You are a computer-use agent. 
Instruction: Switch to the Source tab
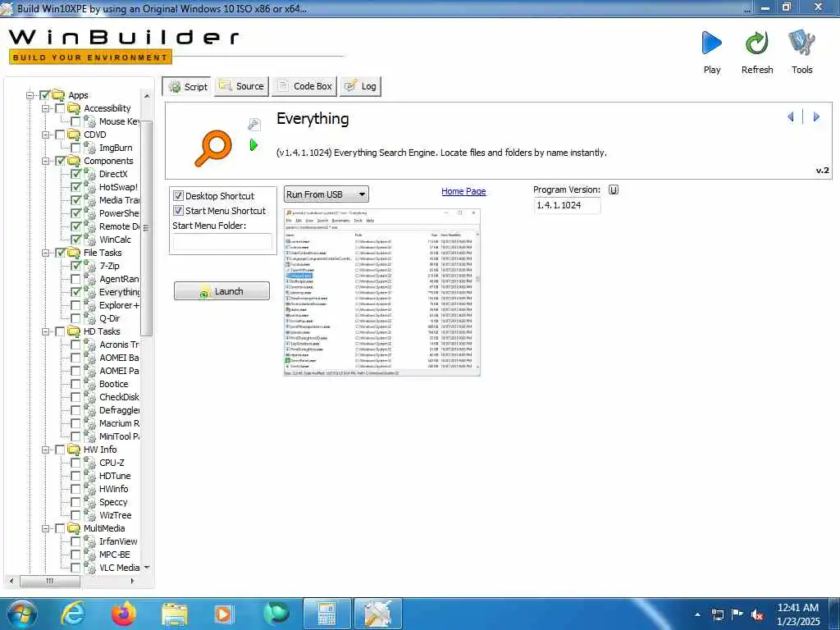point(242,86)
